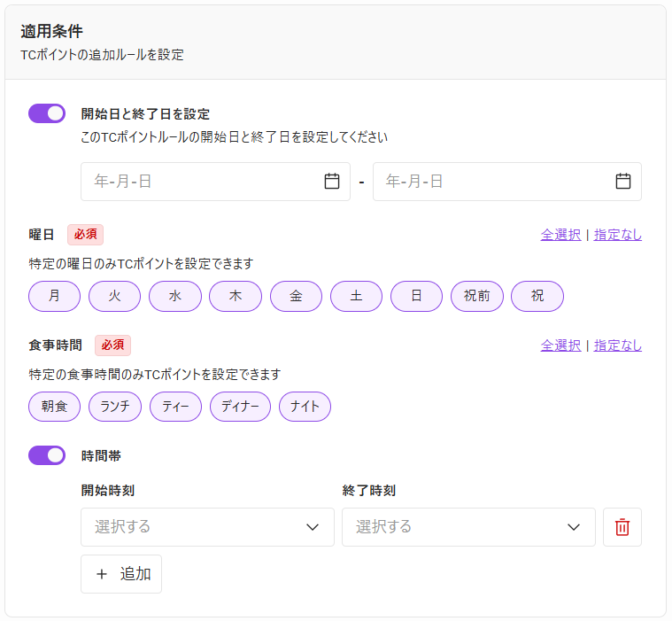The height and width of the screenshot is (621, 672).
Task: Select the 土 weekday chip
Action: pos(357,296)
